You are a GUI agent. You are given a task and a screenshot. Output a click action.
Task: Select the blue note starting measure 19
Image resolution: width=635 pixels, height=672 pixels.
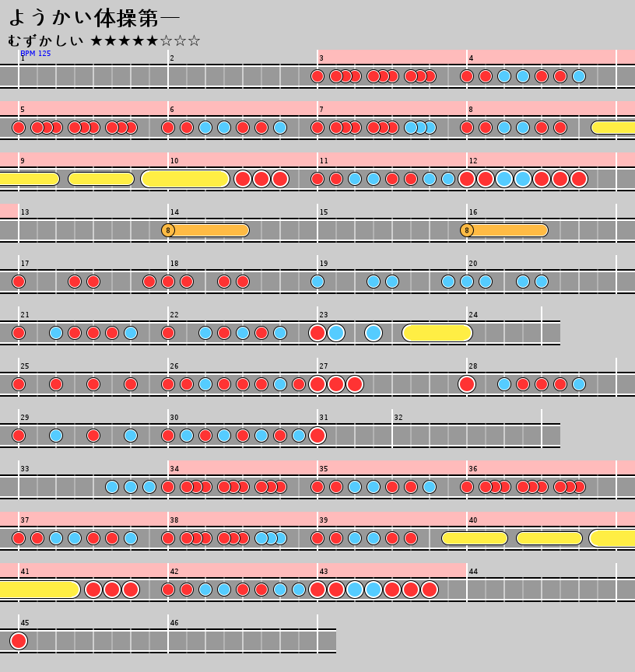pyautogui.click(x=317, y=282)
